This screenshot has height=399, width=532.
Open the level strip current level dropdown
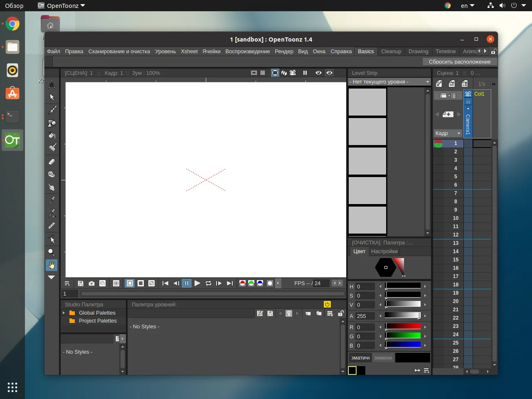pyautogui.click(x=389, y=82)
